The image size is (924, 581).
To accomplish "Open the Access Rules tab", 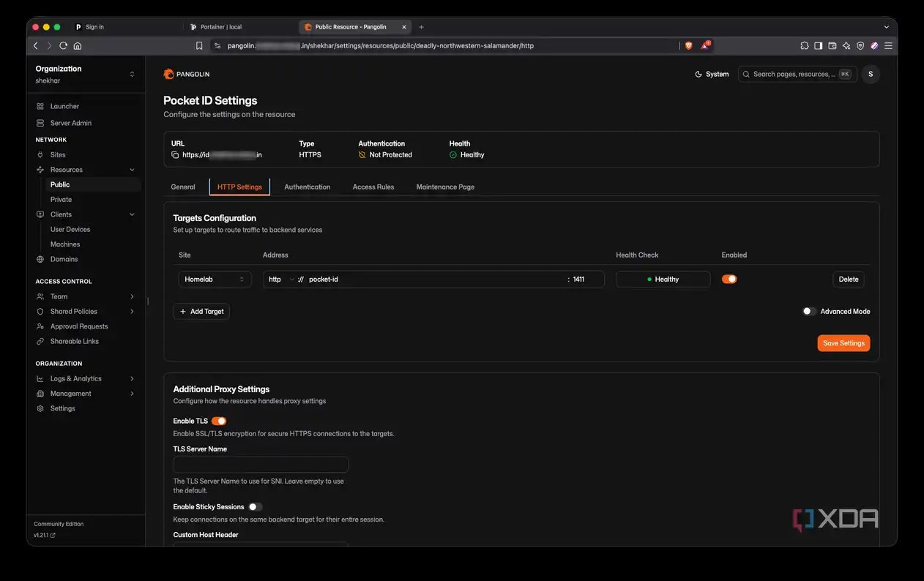I will (373, 187).
